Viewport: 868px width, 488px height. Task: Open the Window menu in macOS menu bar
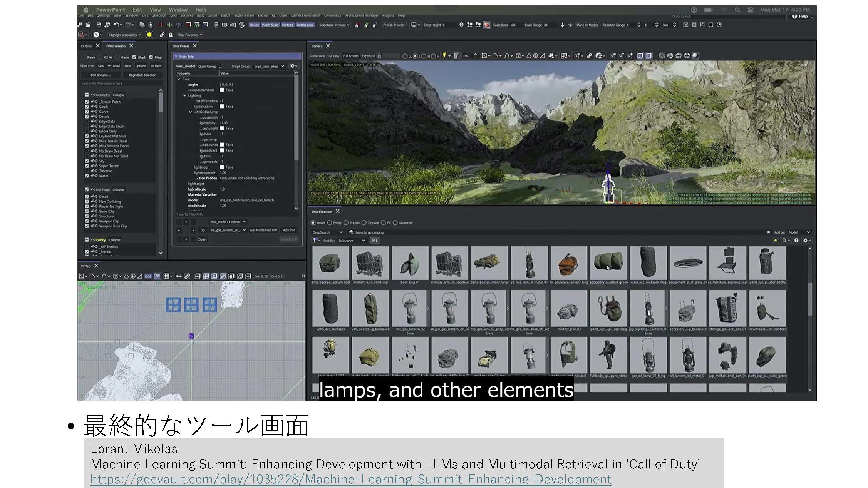(x=178, y=10)
